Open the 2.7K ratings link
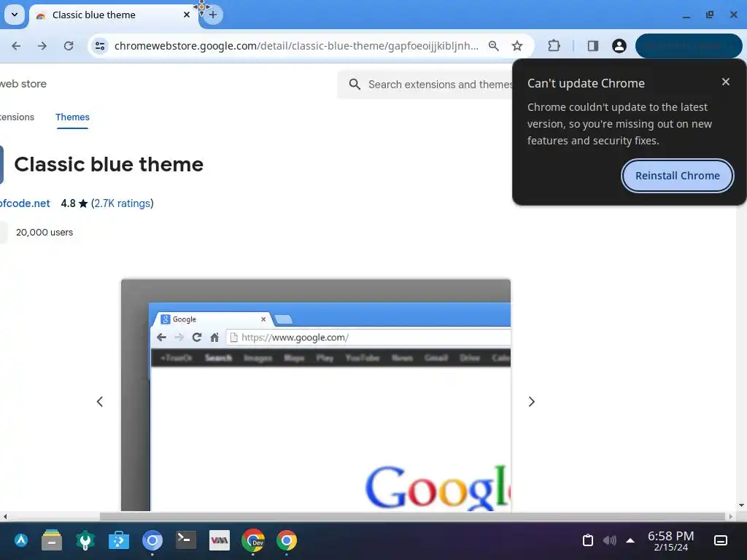The image size is (747, 560). point(122,203)
